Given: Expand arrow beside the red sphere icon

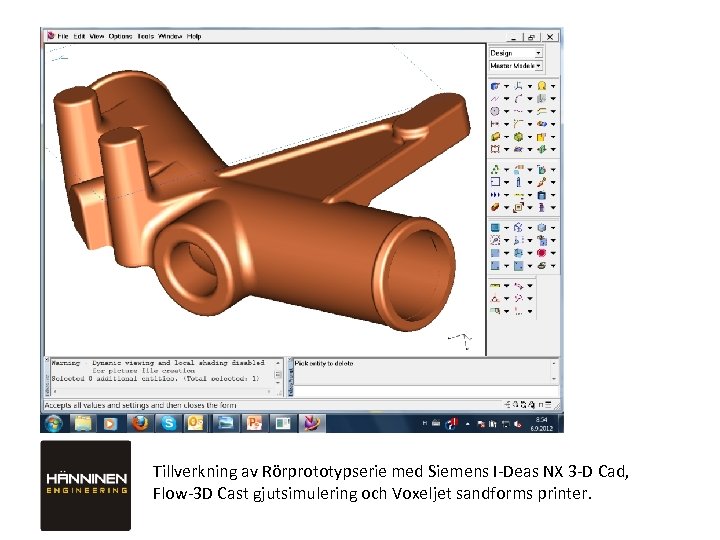Looking at the screenshot, I should [553, 253].
